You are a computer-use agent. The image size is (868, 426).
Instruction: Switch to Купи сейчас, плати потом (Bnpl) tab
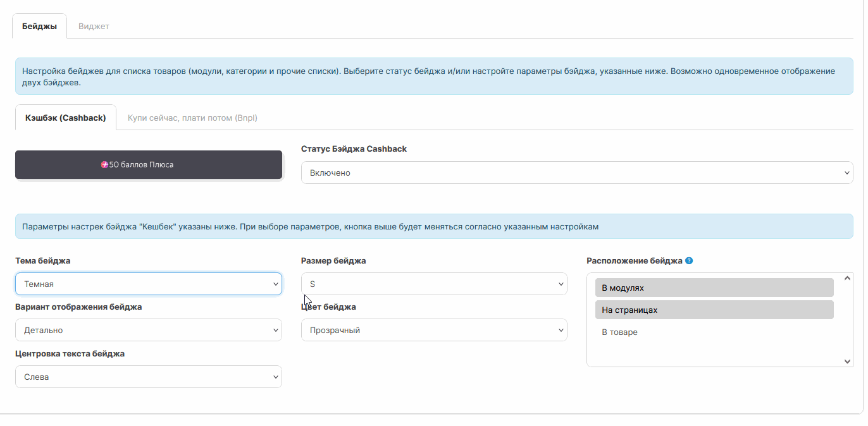192,118
